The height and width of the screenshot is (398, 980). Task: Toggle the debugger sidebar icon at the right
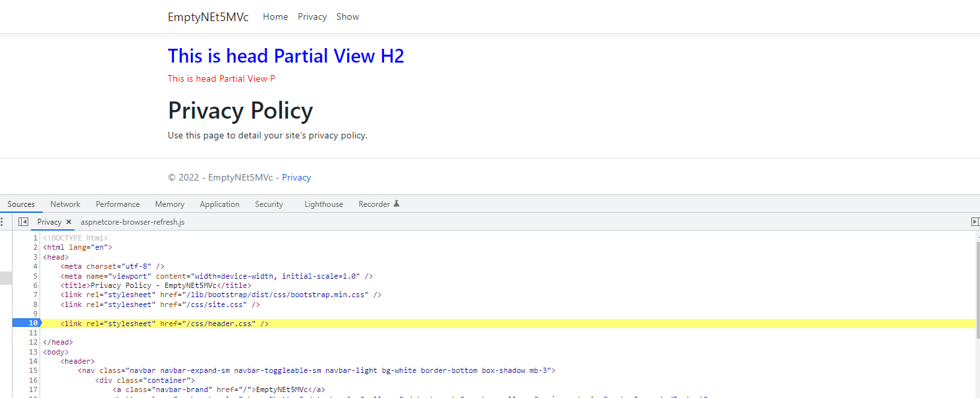(x=975, y=222)
